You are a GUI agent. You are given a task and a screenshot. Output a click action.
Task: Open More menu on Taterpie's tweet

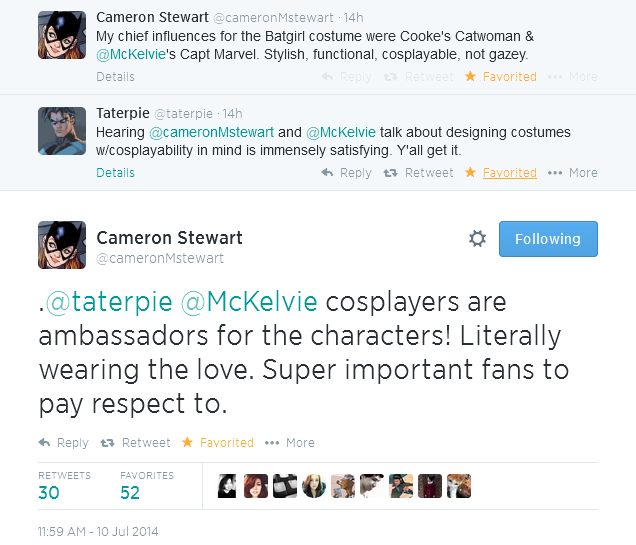coord(572,173)
